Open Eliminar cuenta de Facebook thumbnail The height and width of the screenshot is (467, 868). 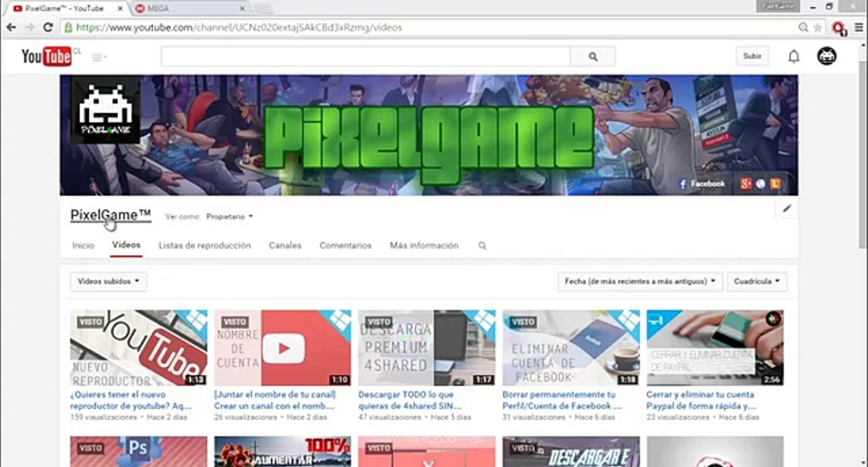[x=571, y=348]
